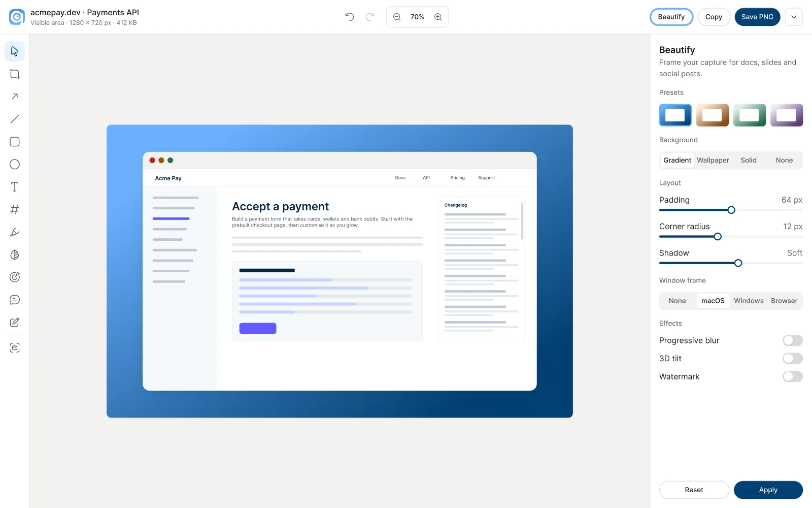812x508 pixels.
Task: Undo the last action
Action: tap(350, 17)
